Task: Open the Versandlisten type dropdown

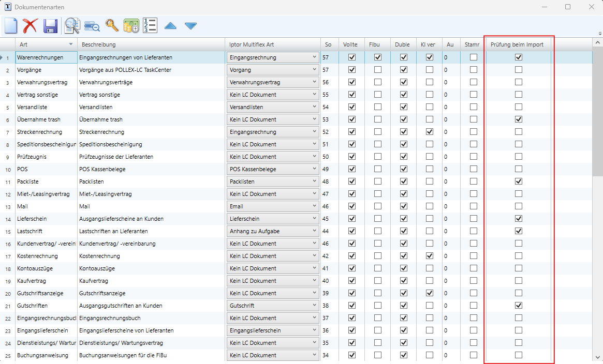Action: [273, 107]
